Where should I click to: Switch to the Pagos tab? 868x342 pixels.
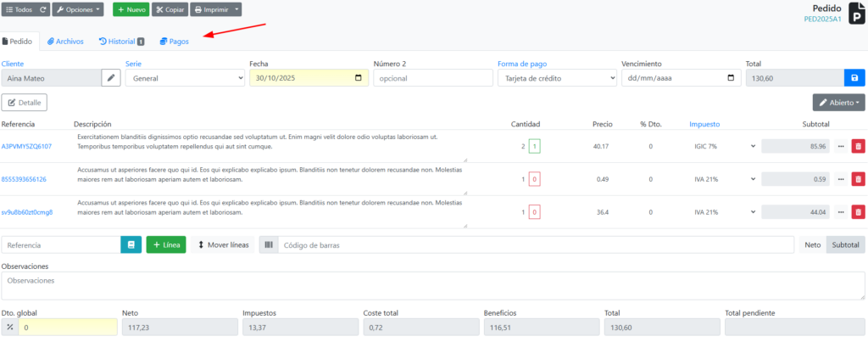175,41
